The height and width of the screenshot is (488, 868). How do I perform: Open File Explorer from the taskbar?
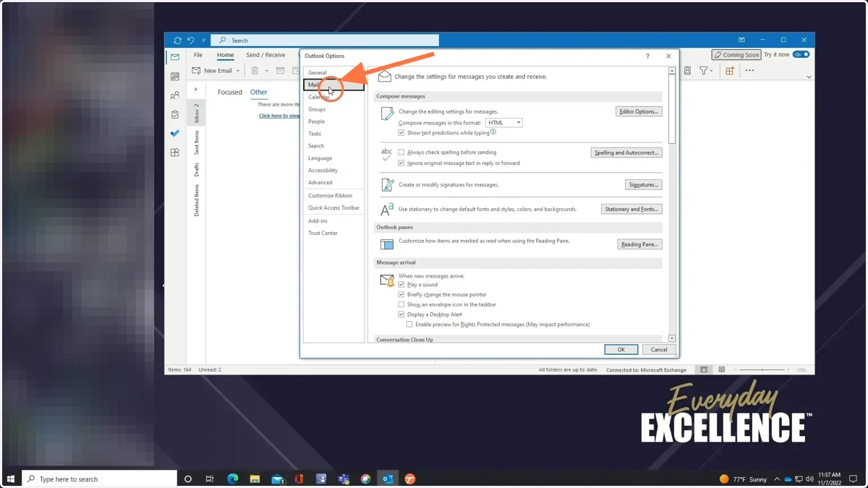tap(255, 479)
